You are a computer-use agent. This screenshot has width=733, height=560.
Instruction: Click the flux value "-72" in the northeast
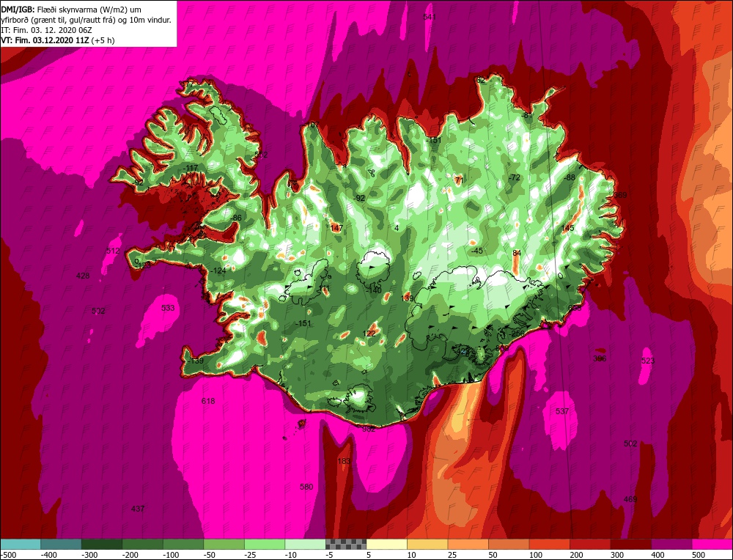click(514, 177)
